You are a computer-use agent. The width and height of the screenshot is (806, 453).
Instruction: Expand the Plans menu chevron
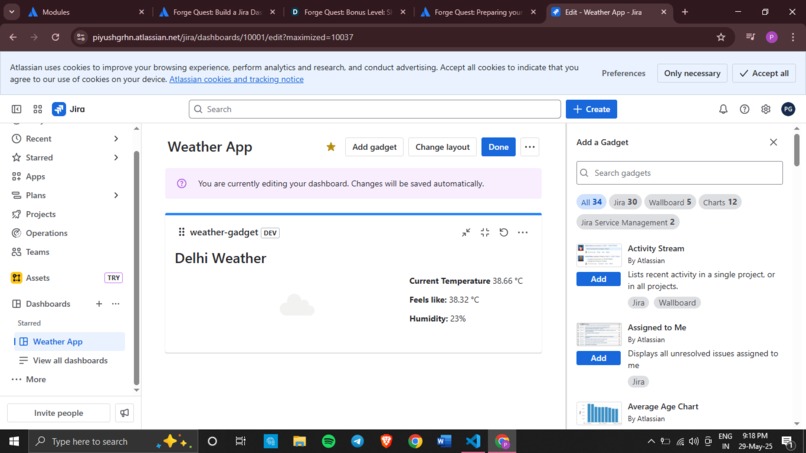[x=116, y=195]
